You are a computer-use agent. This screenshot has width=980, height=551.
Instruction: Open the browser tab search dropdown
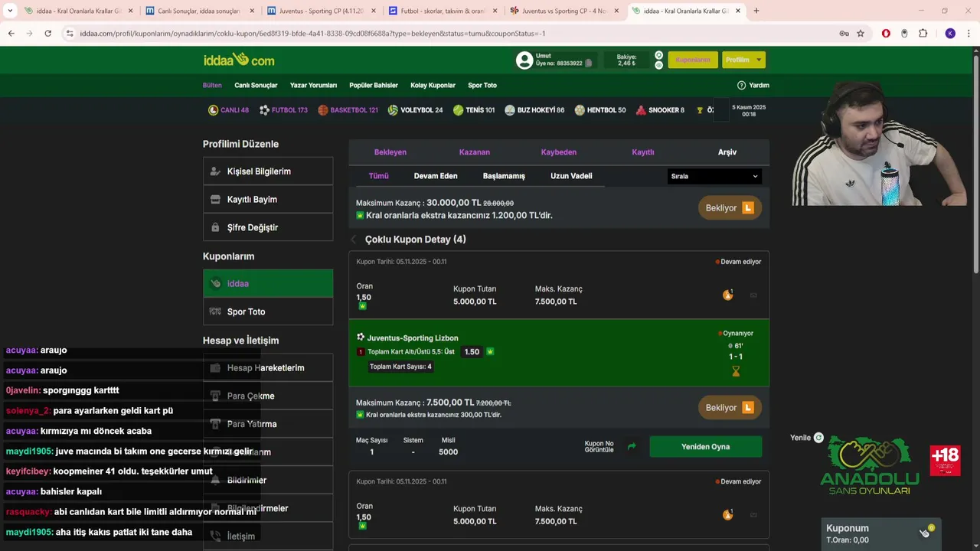(x=10, y=11)
